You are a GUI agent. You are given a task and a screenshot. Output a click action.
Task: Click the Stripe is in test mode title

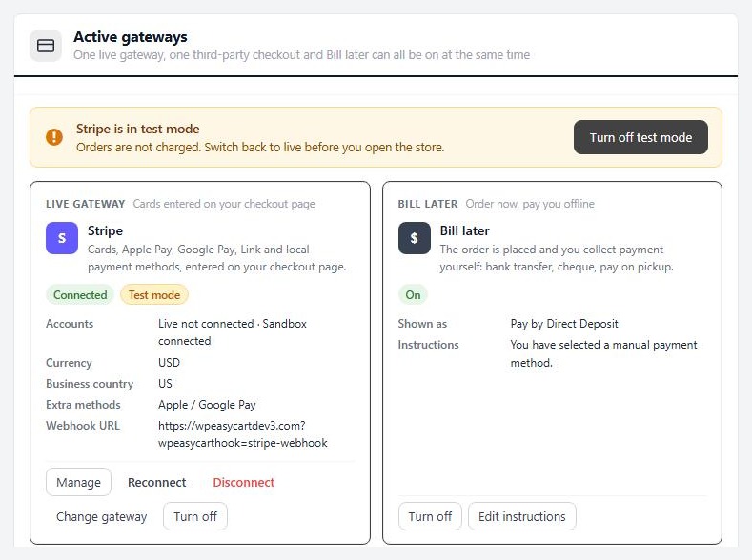pyautogui.click(x=137, y=129)
